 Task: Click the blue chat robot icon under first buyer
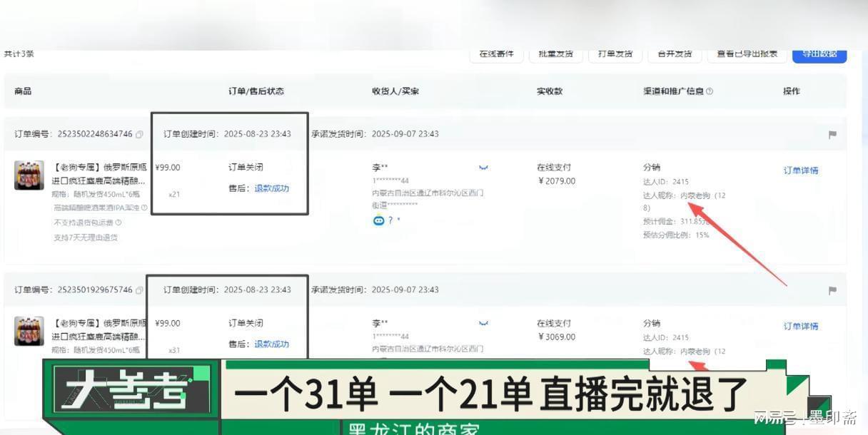pos(378,220)
